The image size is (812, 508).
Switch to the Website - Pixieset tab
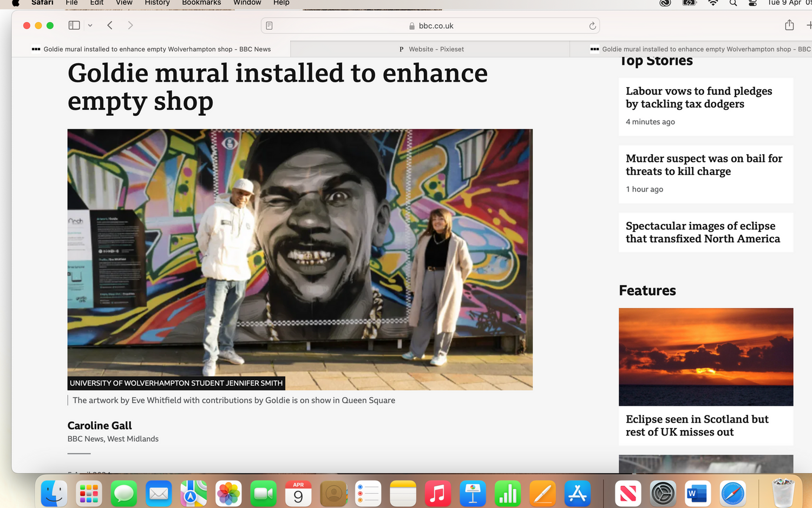click(x=430, y=49)
